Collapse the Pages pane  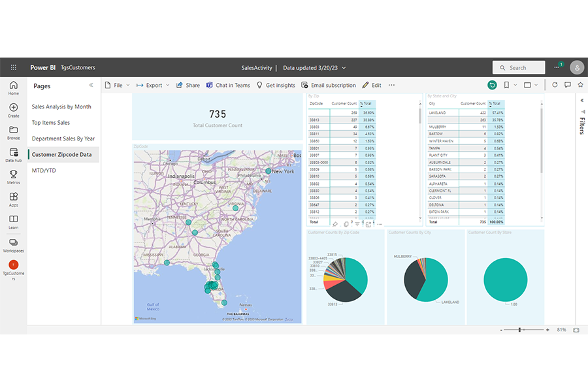coord(91,86)
